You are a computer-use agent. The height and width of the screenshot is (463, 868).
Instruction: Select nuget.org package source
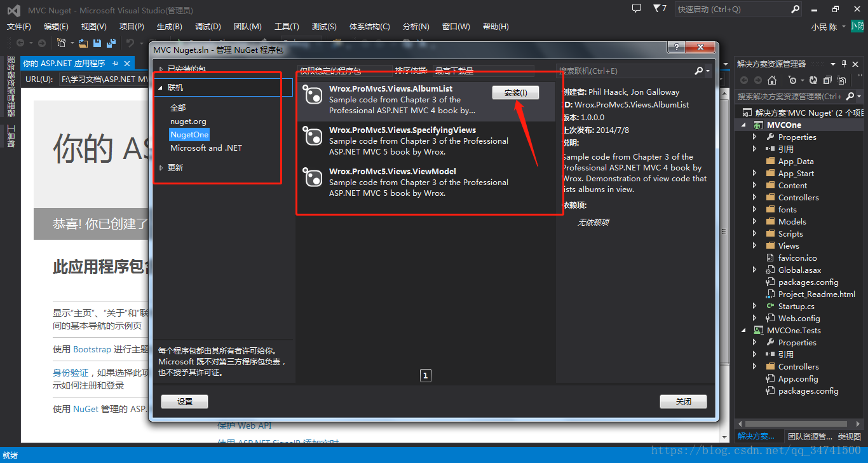[x=188, y=121]
